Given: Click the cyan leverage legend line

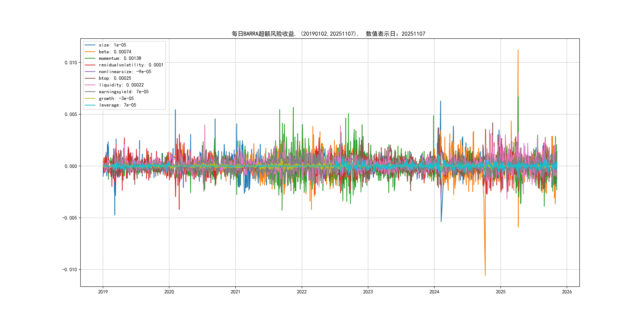Looking at the screenshot, I should point(90,105).
